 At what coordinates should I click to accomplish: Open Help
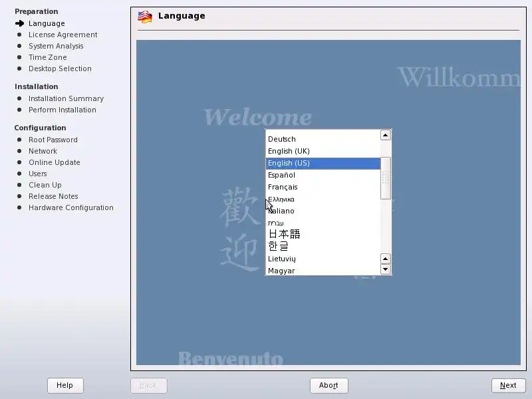[65, 386]
